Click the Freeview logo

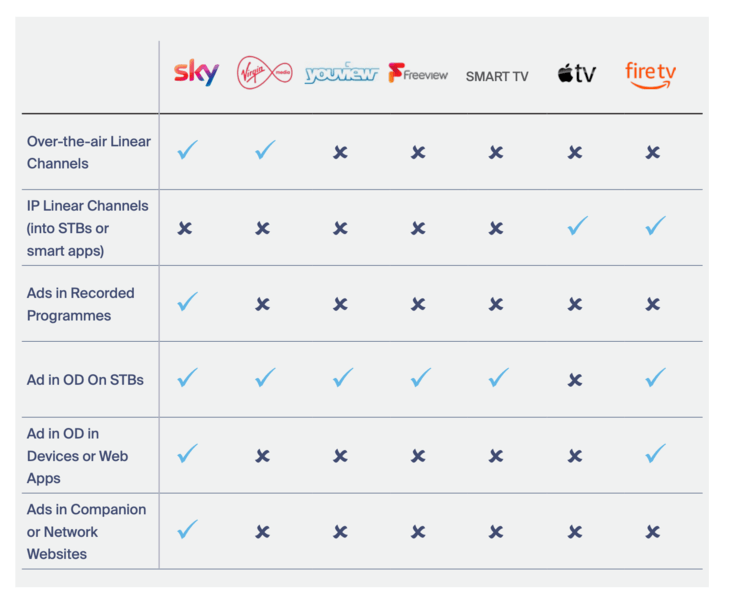pos(418,74)
